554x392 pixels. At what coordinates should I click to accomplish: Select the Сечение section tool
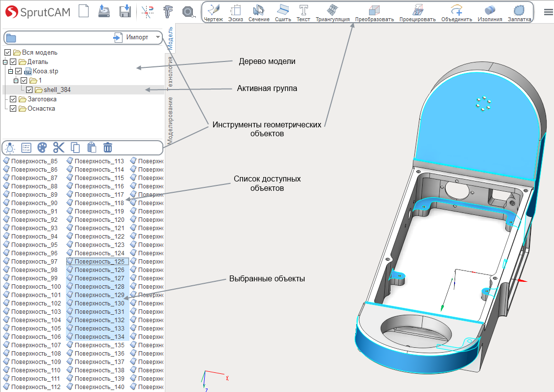pyautogui.click(x=259, y=13)
